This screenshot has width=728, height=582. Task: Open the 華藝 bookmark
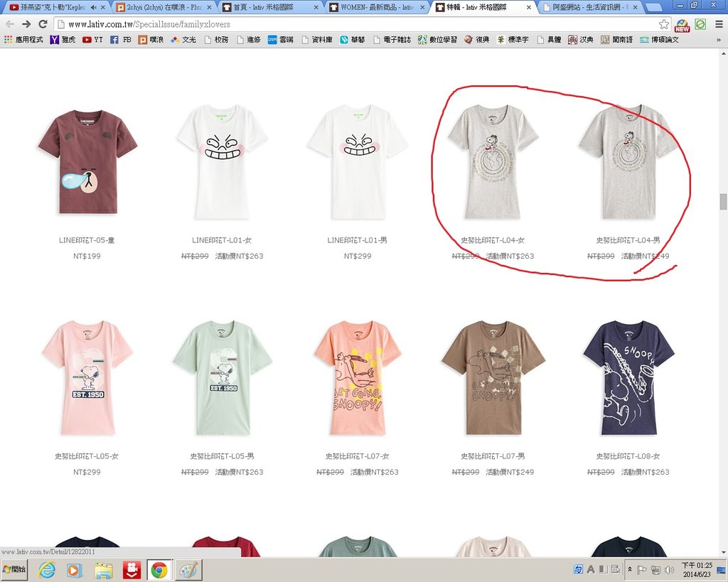[353, 40]
